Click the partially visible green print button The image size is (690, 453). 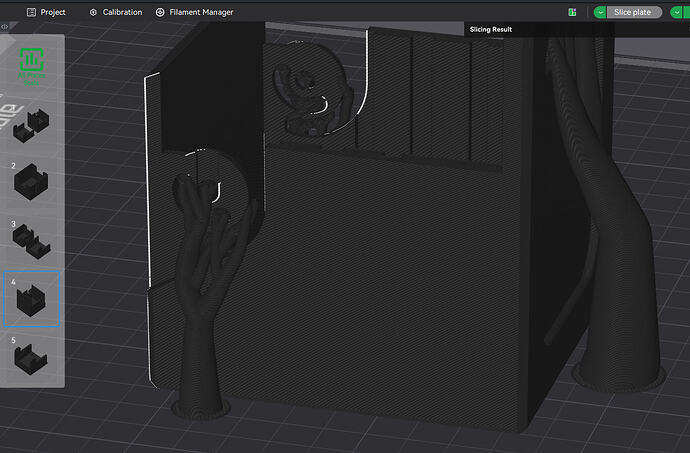[686, 12]
